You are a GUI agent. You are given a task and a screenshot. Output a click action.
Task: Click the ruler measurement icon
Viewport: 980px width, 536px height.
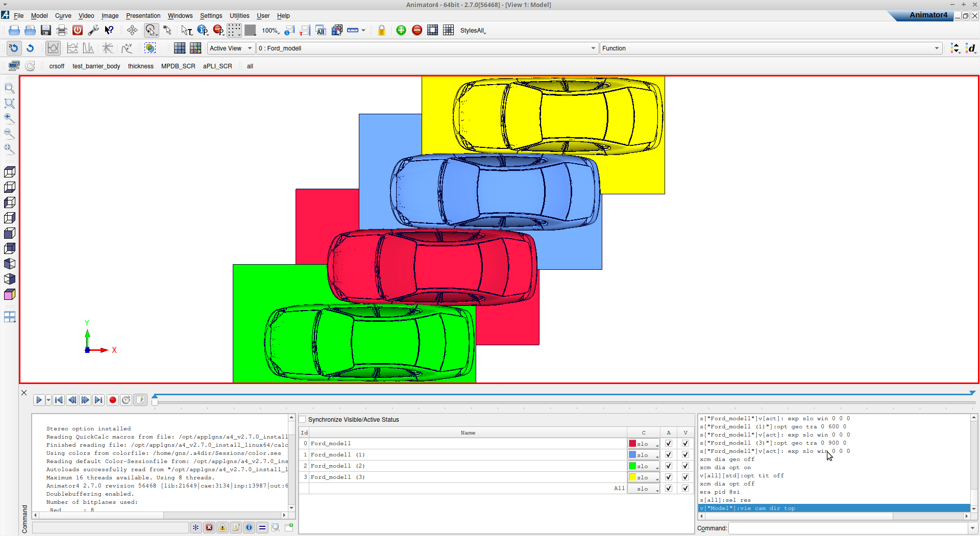(353, 31)
